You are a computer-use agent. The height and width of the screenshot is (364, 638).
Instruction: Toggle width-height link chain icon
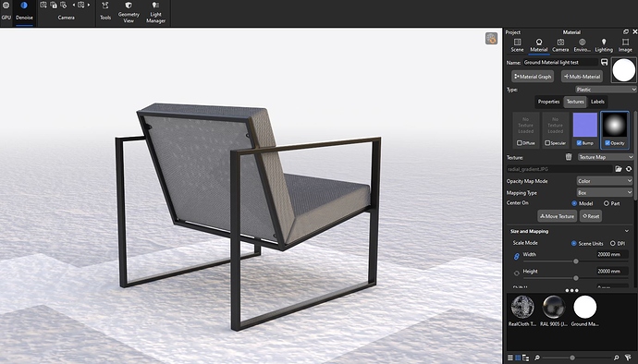click(517, 256)
